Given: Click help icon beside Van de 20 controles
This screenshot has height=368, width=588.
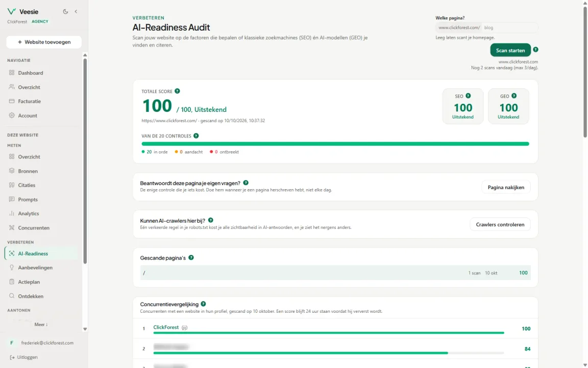Looking at the screenshot, I should click(x=196, y=135).
